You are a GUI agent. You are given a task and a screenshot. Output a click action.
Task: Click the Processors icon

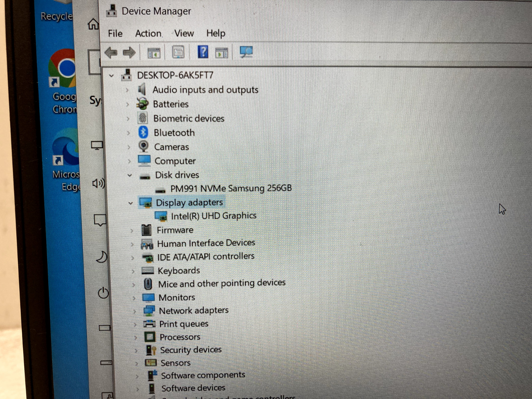click(x=150, y=337)
